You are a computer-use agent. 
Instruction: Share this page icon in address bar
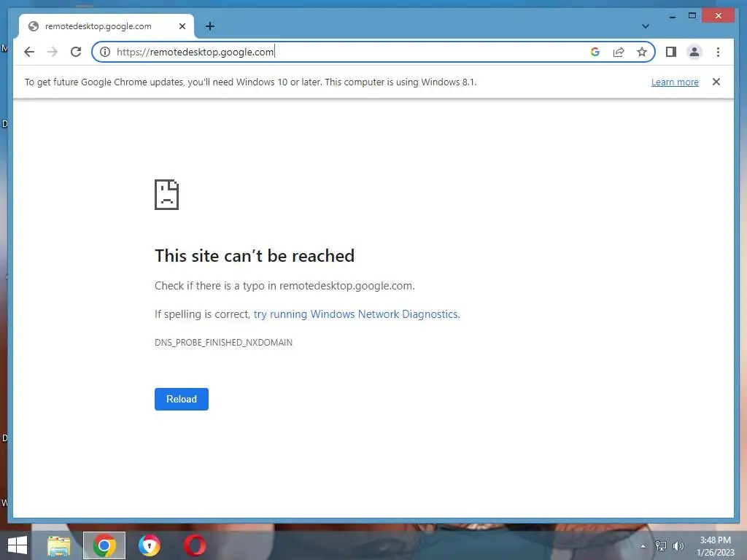(x=619, y=52)
